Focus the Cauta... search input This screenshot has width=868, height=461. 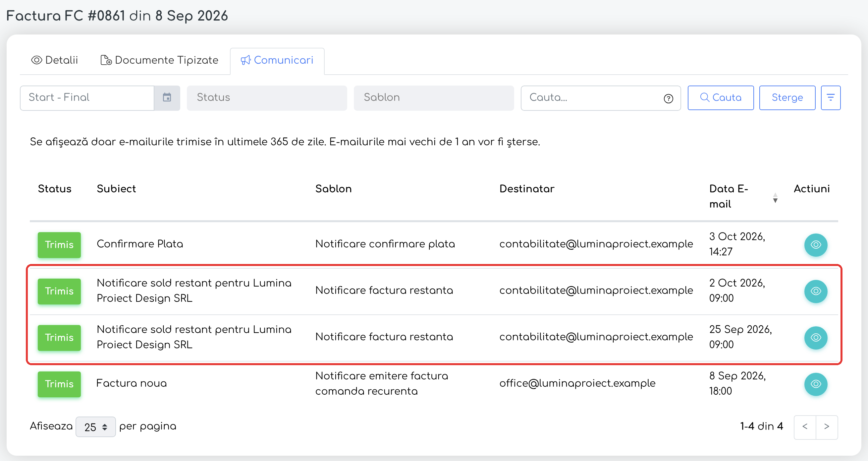tap(601, 98)
